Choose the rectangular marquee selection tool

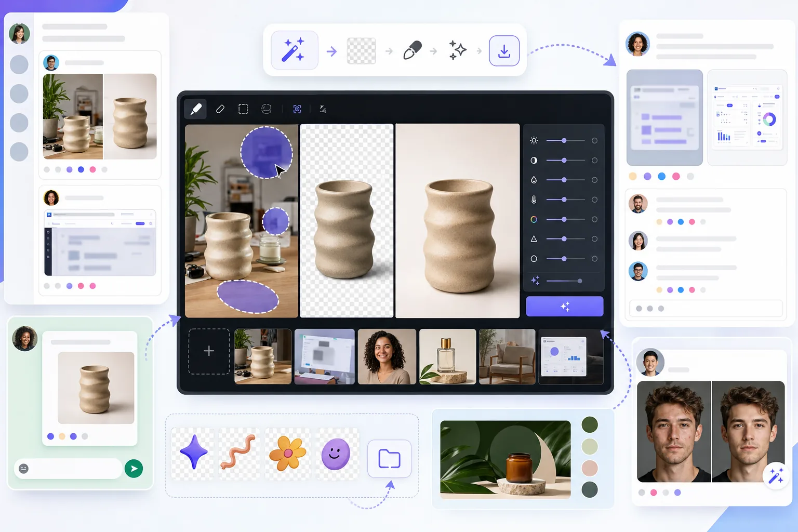tap(243, 109)
